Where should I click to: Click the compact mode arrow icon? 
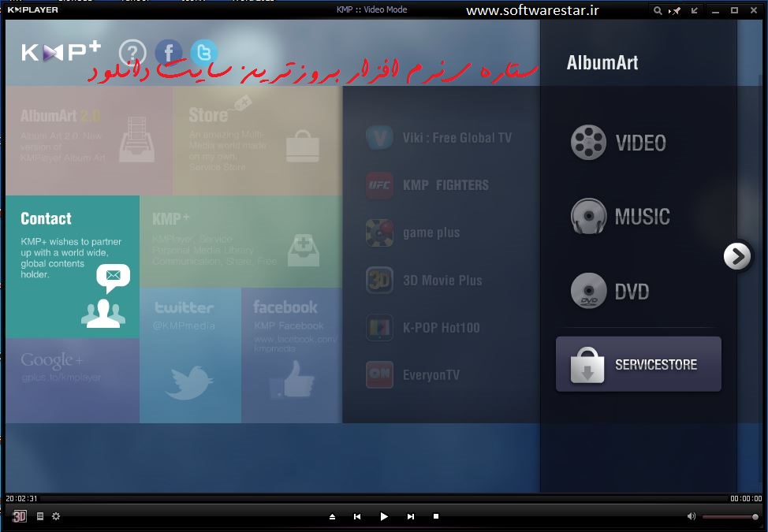694,10
